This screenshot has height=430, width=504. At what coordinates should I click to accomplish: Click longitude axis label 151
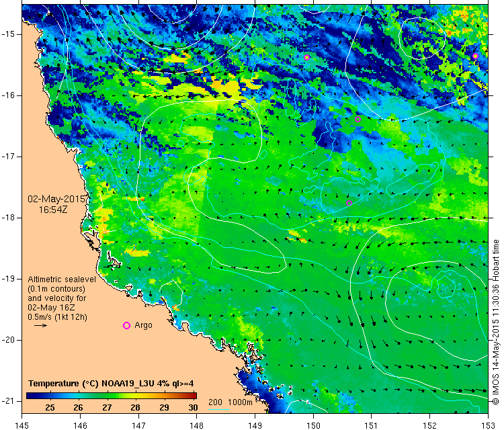(x=372, y=425)
